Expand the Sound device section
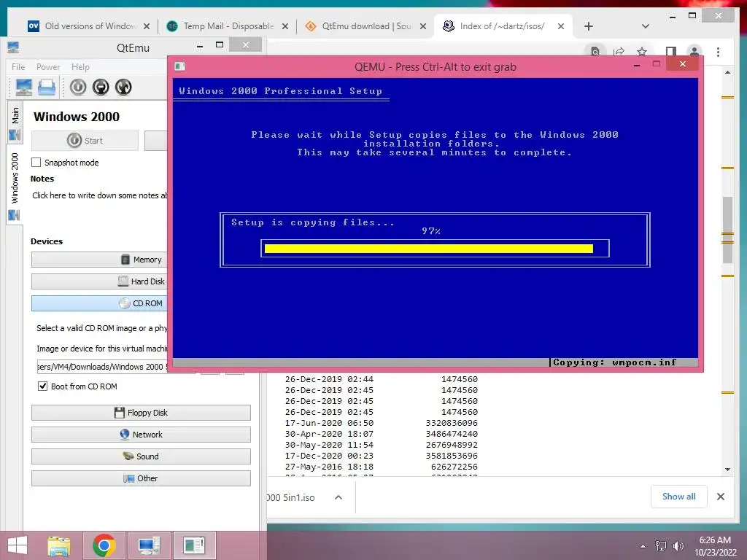747x560 pixels. coord(141,456)
